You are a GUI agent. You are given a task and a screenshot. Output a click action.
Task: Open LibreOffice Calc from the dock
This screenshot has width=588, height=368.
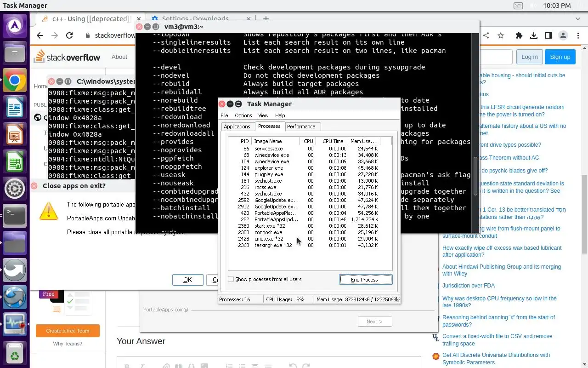(x=15, y=162)
